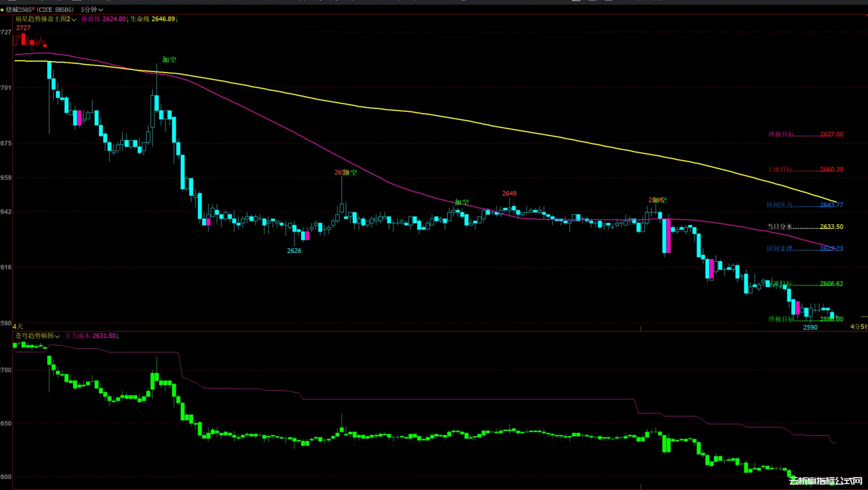Open the 5分钟 timeframe dropdown
868x490 pixels.
pos(91,10)
